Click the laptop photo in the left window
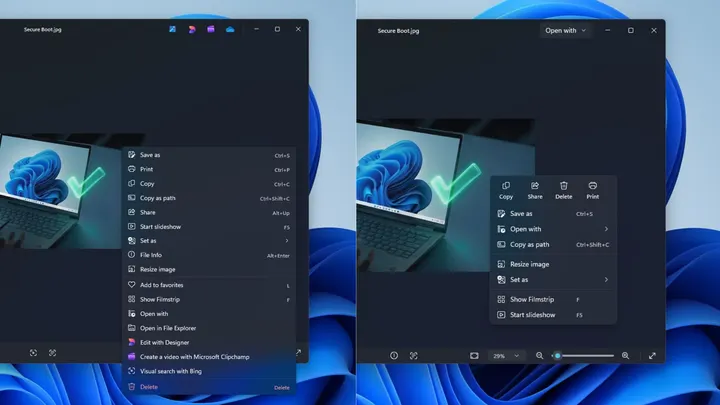This screenshot has width=720, height=405. pyautogui.click(x=61, y=191)
